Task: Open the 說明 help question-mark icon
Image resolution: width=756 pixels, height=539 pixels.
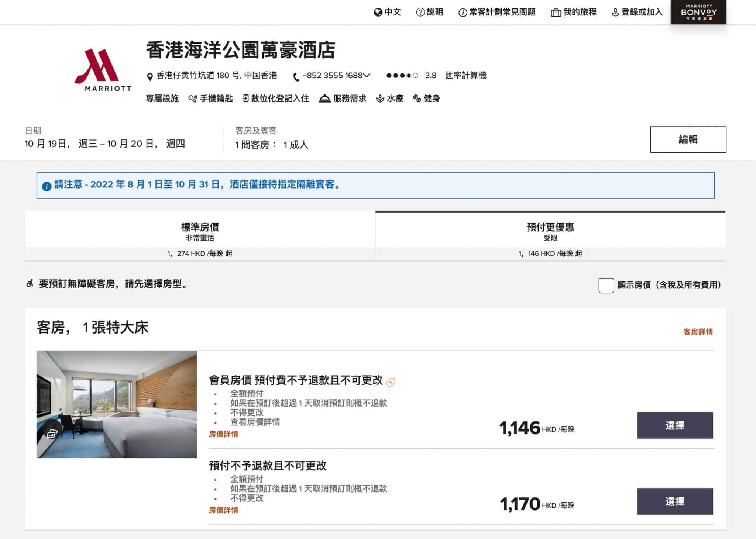Action: point(420,13)
